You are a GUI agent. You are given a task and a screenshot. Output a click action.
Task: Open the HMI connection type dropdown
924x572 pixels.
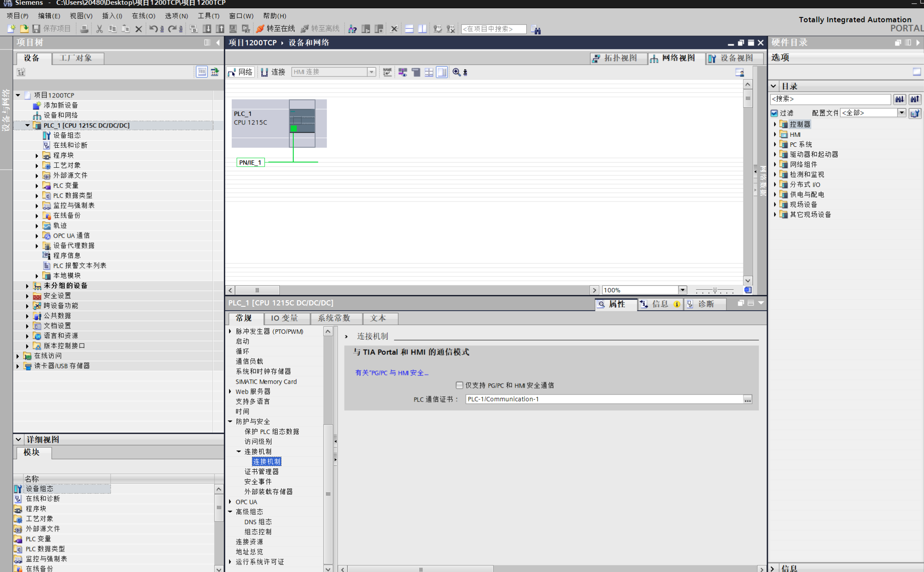click(x=371, y=72)
